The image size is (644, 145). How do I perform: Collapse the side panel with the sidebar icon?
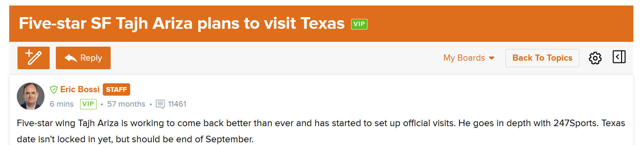619,57
